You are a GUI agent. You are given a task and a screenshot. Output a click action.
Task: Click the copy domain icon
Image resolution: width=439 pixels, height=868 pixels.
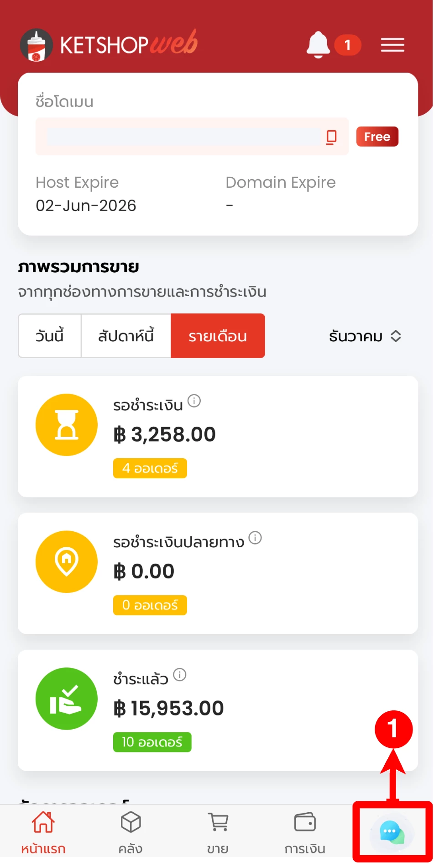pos(332,137)
